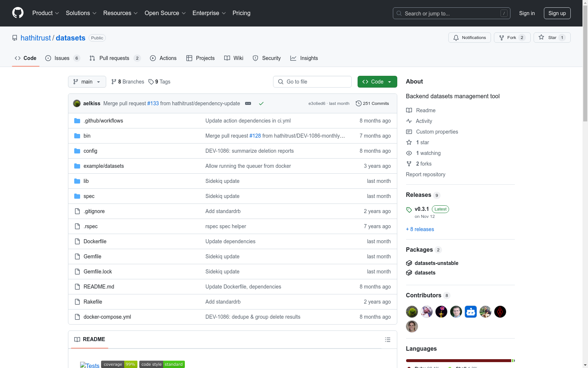The width and height of the screenshot is (588, 368).
Task: Open the Dockerfile file
Action: click(x=95, y=241)
